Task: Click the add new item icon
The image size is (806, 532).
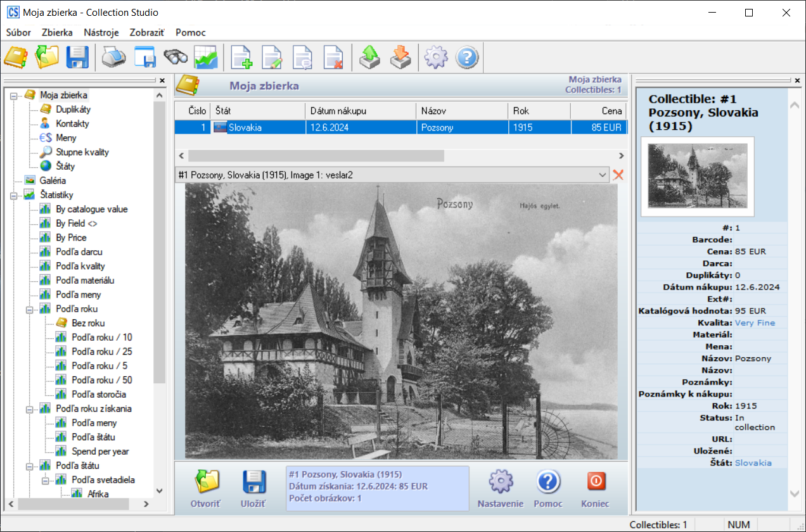Action: [241, 58]
